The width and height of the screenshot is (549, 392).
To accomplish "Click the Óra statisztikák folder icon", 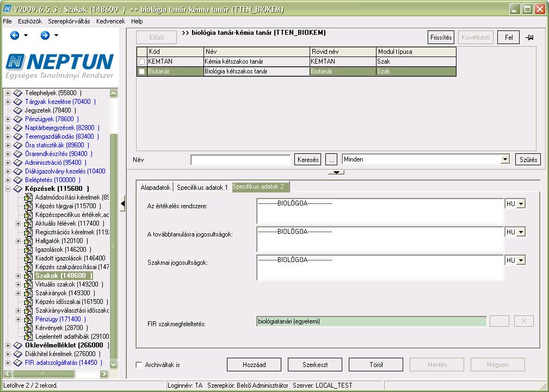I will point(18,145).
